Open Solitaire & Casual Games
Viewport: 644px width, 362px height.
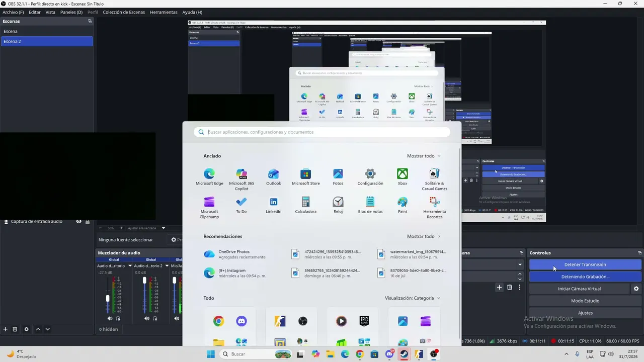(x=435, y=179)
